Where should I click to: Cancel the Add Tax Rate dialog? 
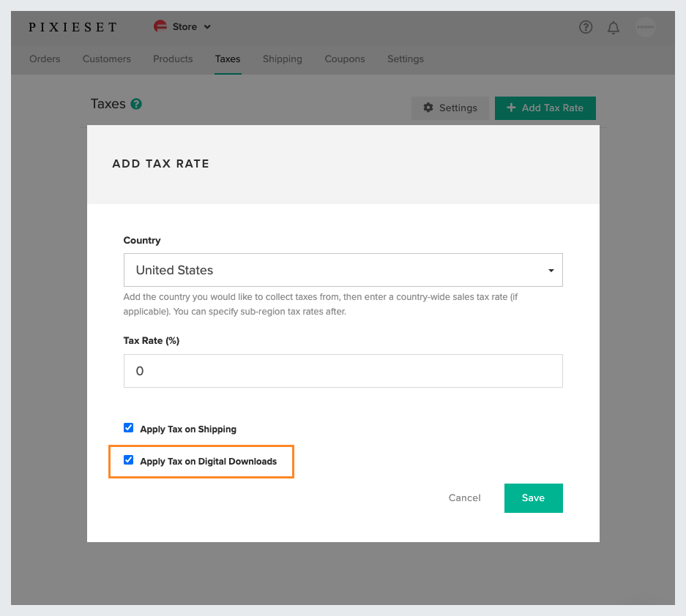click(464, 498)
